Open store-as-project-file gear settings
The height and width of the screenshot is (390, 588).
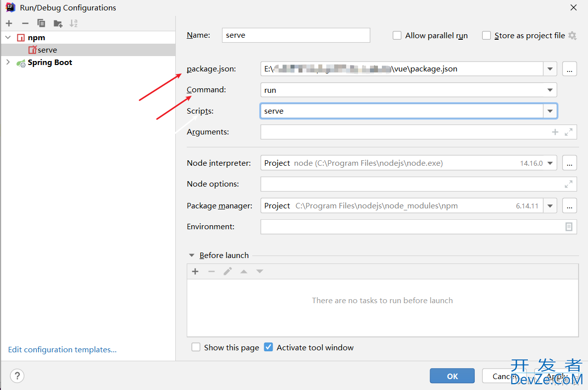(x=572, y=35)
